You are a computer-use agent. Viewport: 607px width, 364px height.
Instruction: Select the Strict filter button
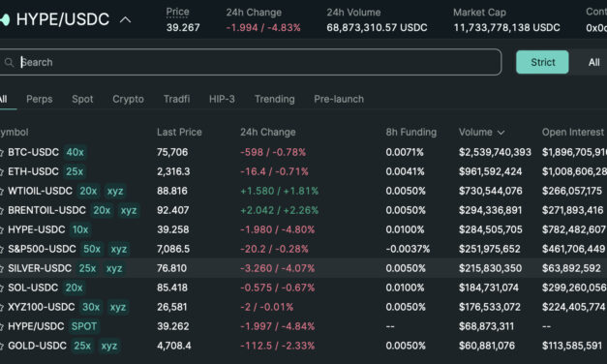coord(542,62)
